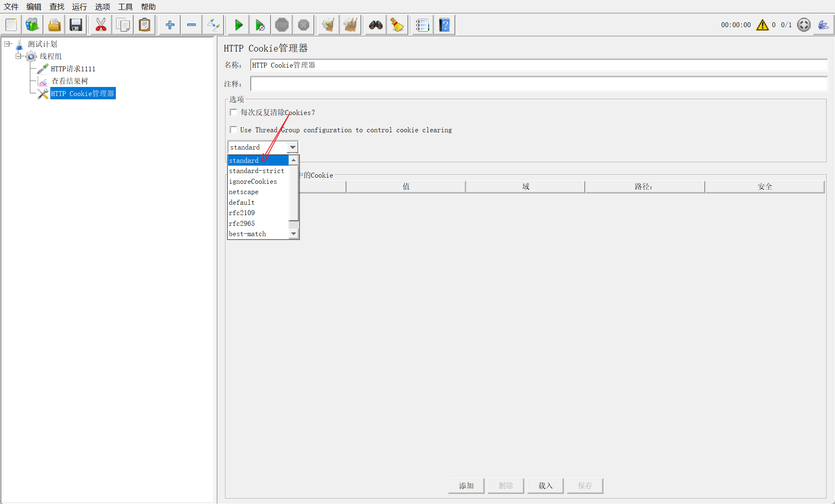
Task: Click the thread status circle icon
Action: 804,25
